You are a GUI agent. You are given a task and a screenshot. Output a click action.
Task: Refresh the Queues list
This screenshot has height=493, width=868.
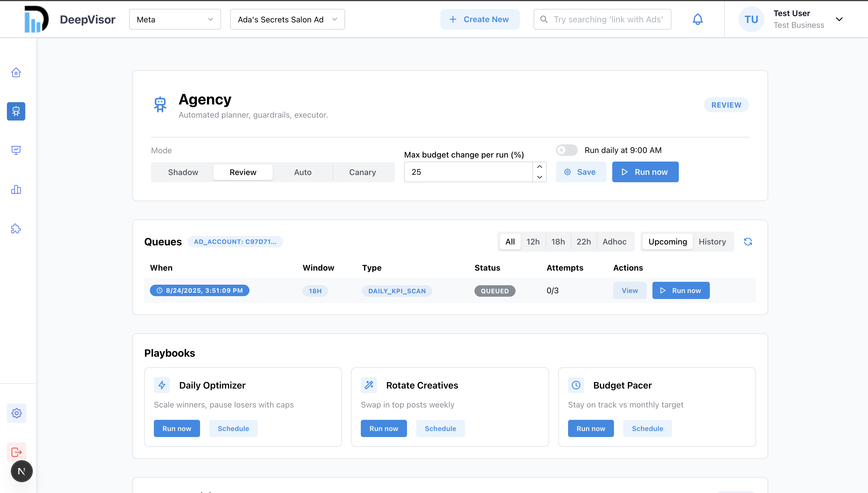coord(748,242)
